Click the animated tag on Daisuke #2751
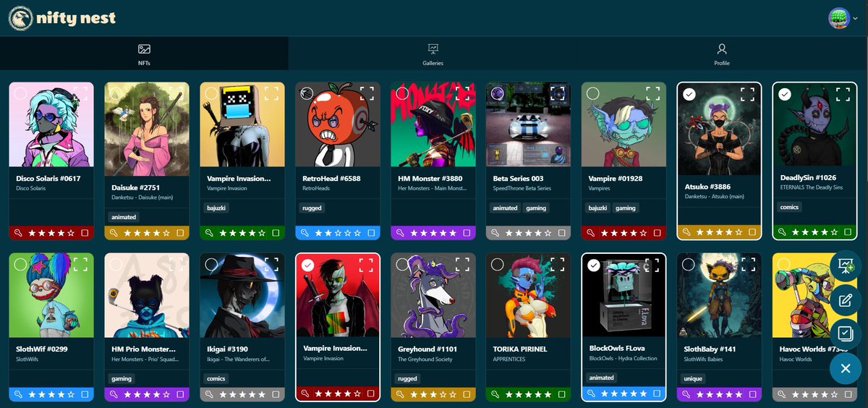Screen dimensions: 868x408 click(124, 216)
